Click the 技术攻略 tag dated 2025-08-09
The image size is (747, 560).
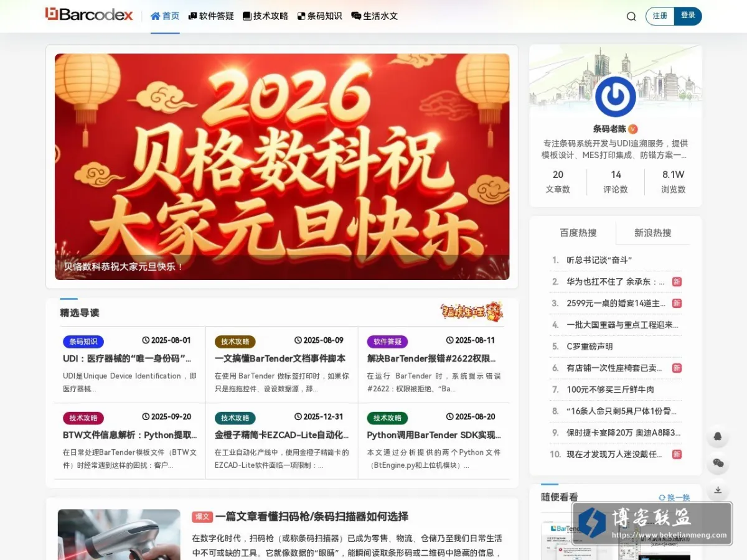[x=235, y=342]
